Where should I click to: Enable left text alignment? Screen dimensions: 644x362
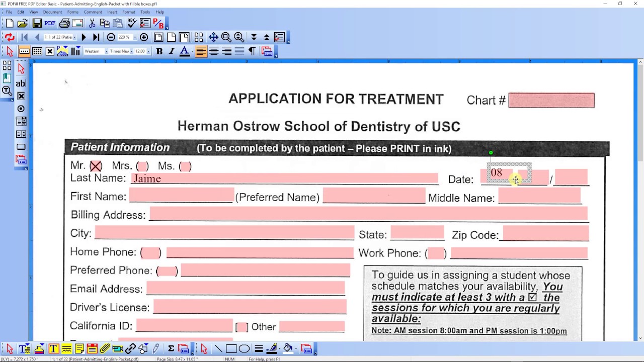[201, 51]
